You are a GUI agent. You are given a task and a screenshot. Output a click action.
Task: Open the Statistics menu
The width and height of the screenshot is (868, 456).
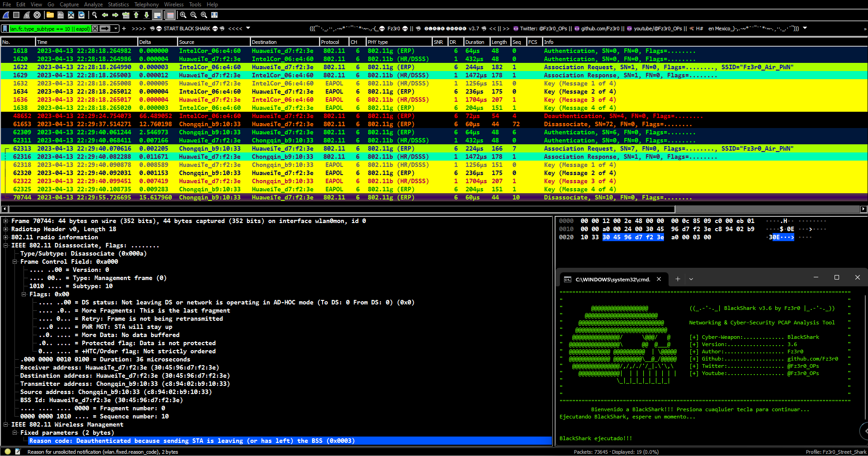click(x=118, y=4)
